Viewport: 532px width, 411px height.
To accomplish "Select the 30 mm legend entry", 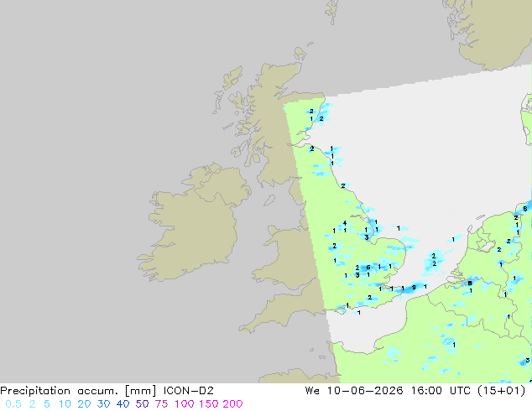I will click(103, 404).
